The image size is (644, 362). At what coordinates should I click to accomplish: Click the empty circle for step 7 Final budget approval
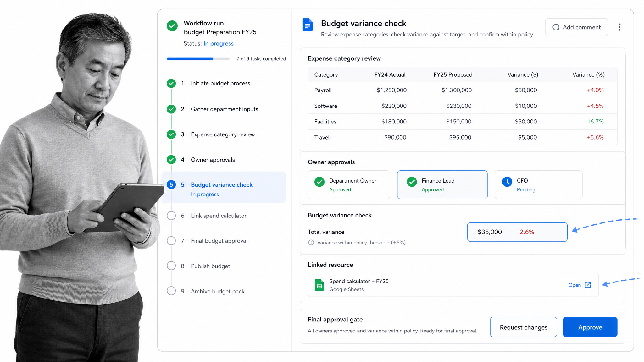tap(171, 241)
